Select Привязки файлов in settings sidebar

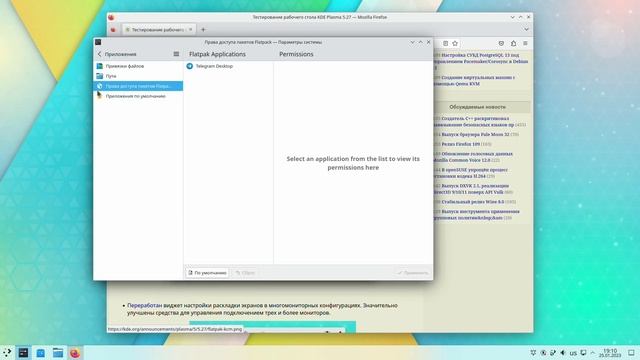coord(138,66)
